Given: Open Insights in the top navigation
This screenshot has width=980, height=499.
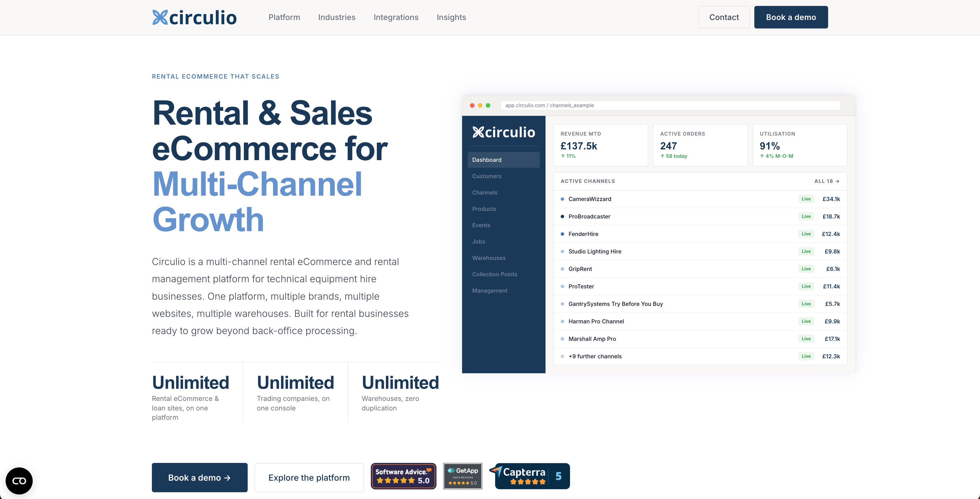Looking at the screenshot, I should click(451, 17).
